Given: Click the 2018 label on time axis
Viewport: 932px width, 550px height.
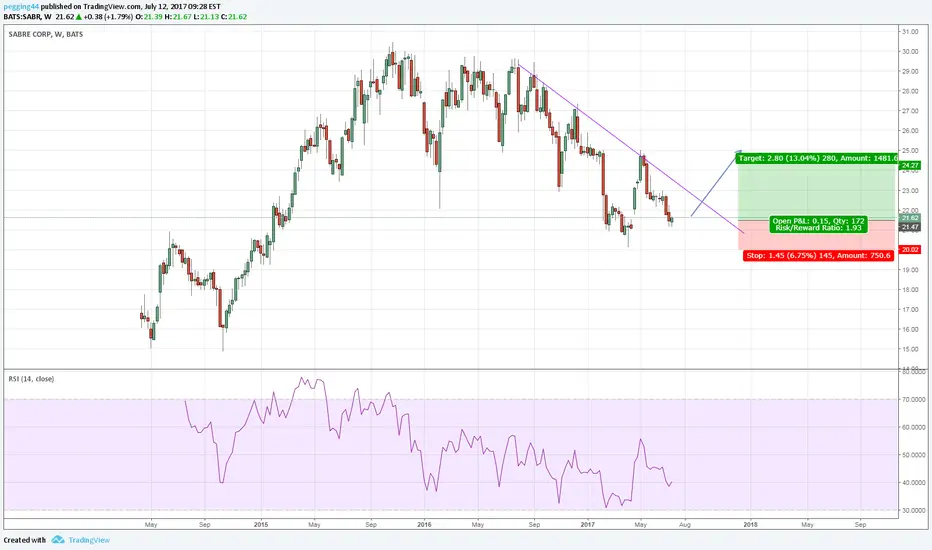Looking at the screenshot, I should tap(751, 524).
